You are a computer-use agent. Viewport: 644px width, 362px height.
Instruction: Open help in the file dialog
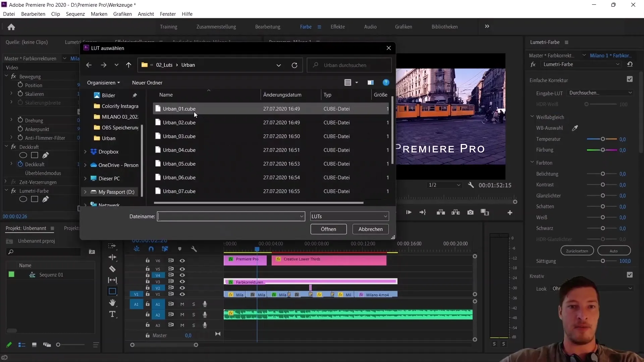point(386,82)
